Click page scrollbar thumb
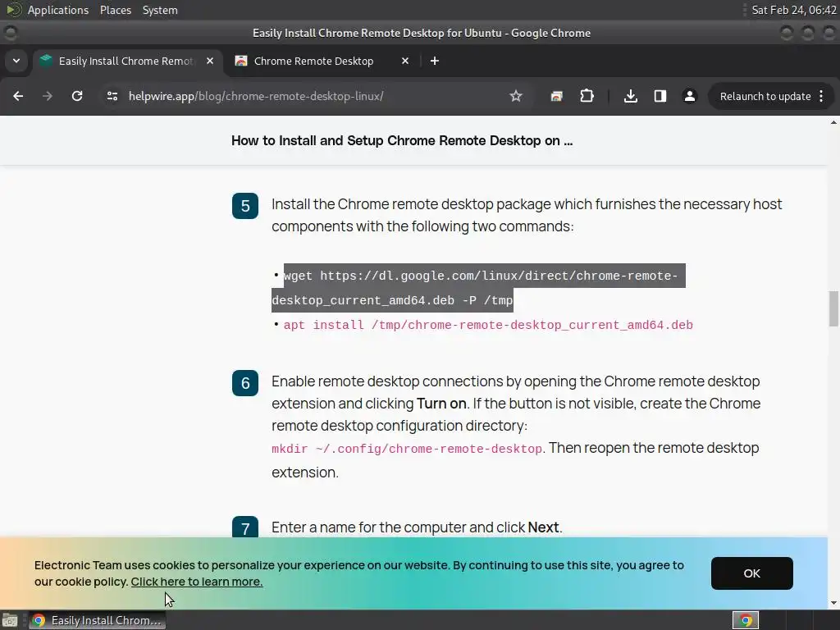The image size is (840, 630). pyautogui.click(x=833, y=308)
